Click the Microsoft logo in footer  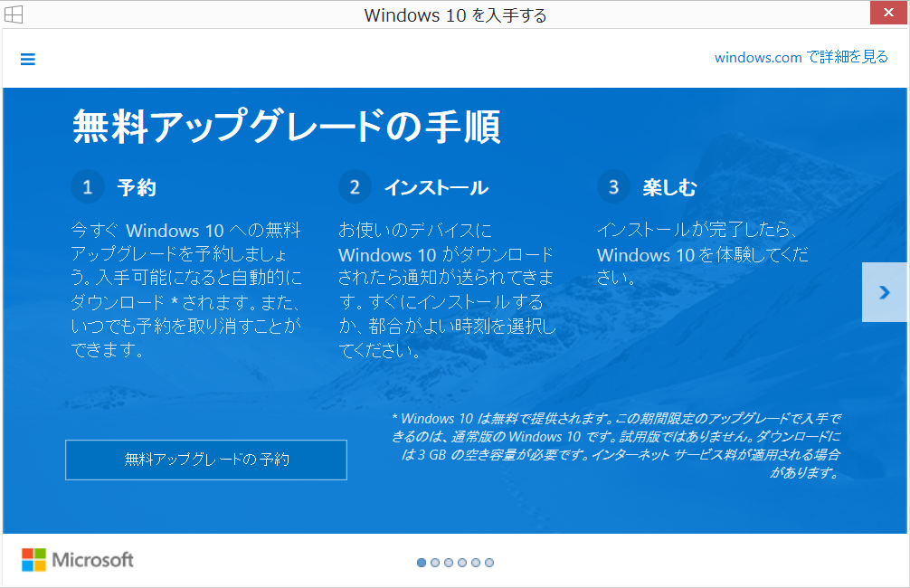[78, 560]
